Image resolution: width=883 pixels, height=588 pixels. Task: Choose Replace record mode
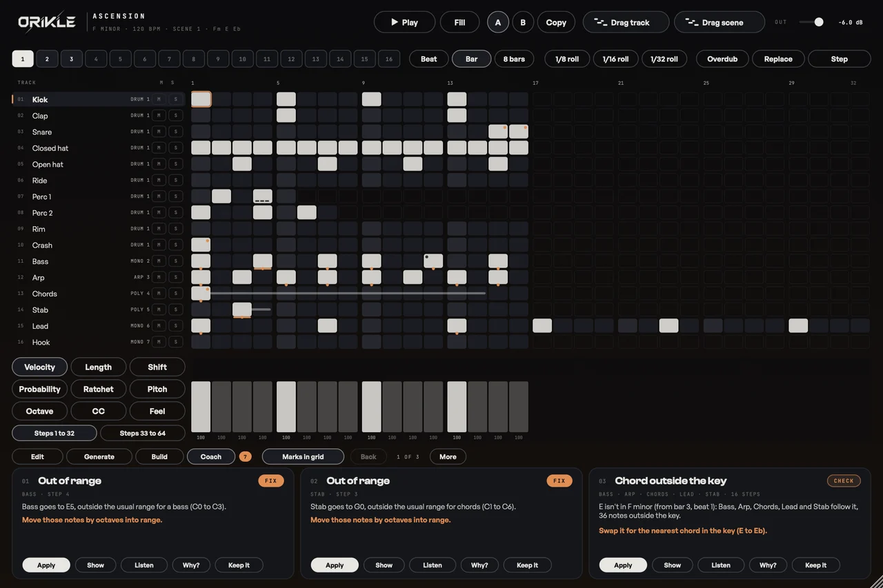[x=778, y=59]
